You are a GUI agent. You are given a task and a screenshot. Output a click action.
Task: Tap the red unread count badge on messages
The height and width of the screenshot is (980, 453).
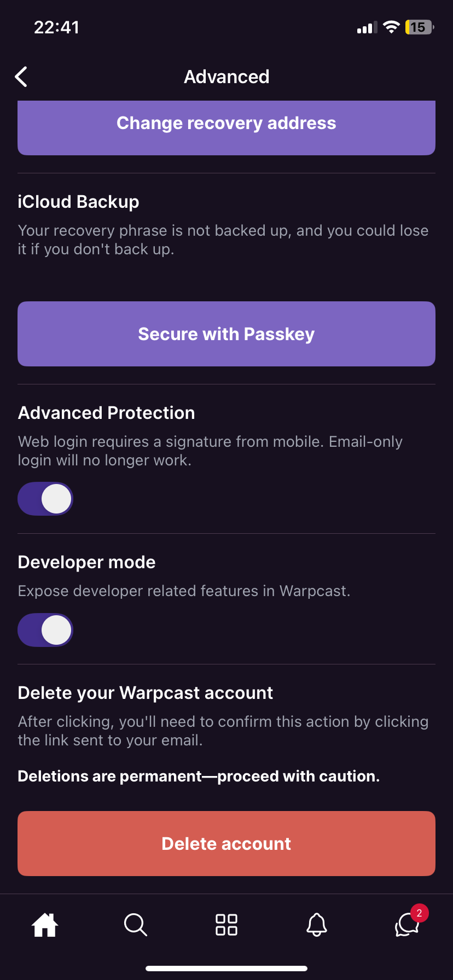419,912
